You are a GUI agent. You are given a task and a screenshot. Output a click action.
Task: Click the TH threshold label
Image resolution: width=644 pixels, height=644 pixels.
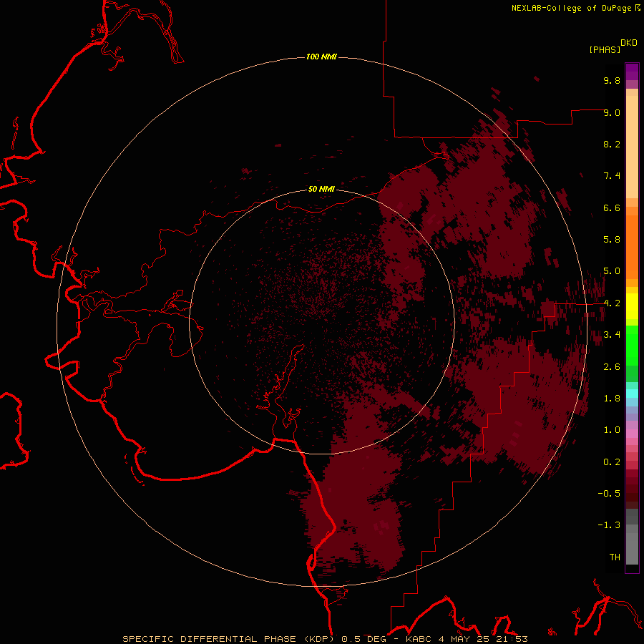point(615,557)
